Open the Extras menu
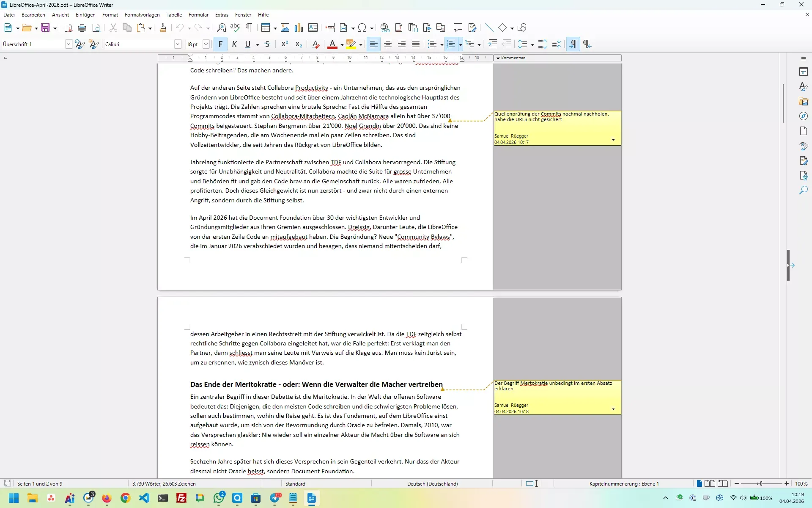Screen dimensions: 812x508 [x=222, y=15]
